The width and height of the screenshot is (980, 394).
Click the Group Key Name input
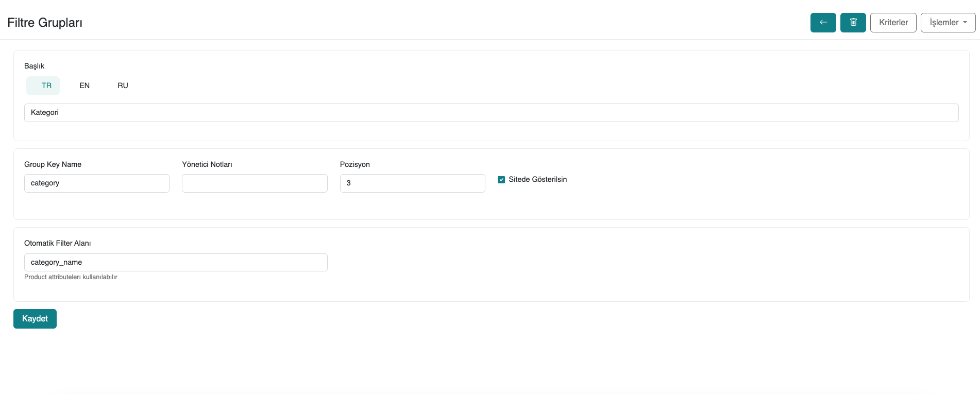96,183
